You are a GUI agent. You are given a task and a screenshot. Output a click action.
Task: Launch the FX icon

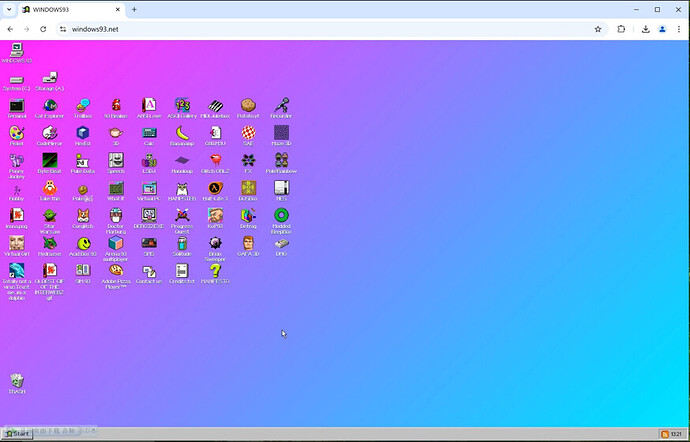248,161
